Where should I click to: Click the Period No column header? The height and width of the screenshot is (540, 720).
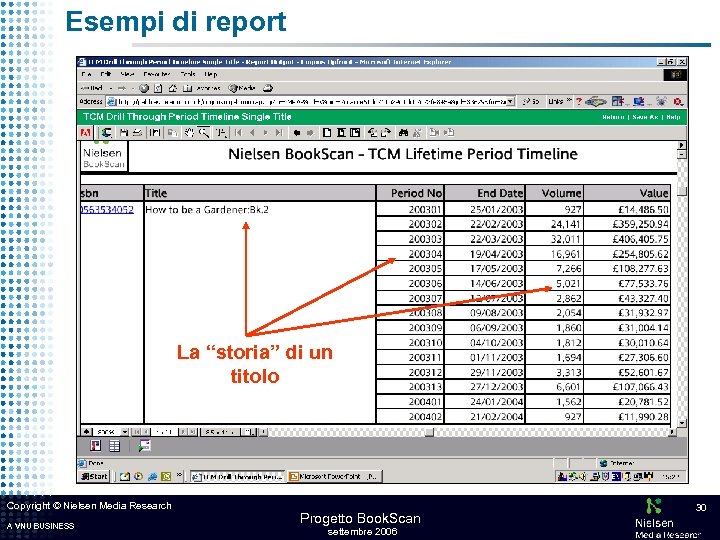[410, 193]
